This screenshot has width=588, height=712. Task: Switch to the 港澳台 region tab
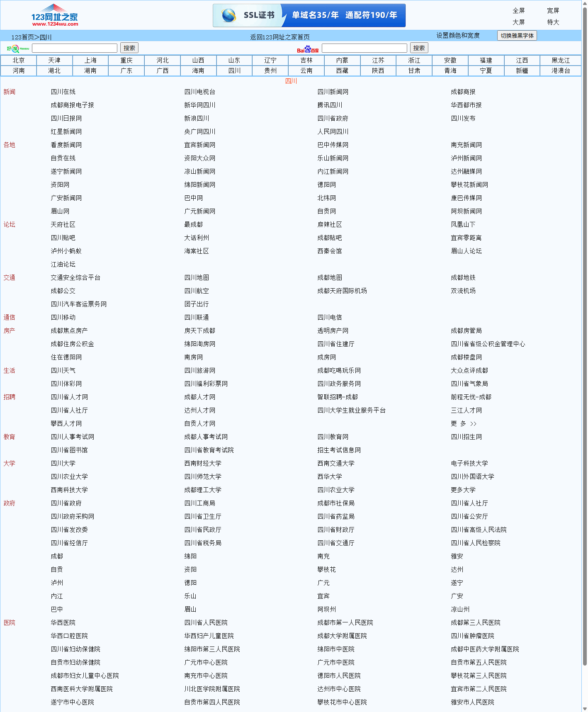560,71
